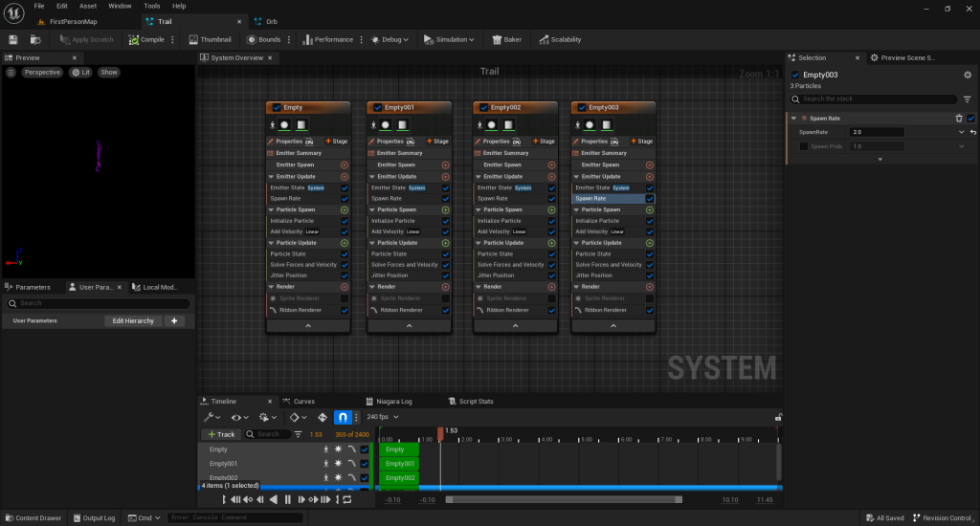Open the Simulation dropdown menu
The width and height of the screenshot is (980, 526).
click(x=450, y=39)
